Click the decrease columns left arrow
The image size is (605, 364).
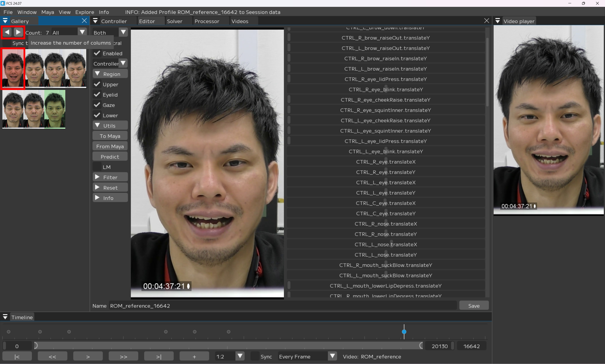tap(7, 32)
